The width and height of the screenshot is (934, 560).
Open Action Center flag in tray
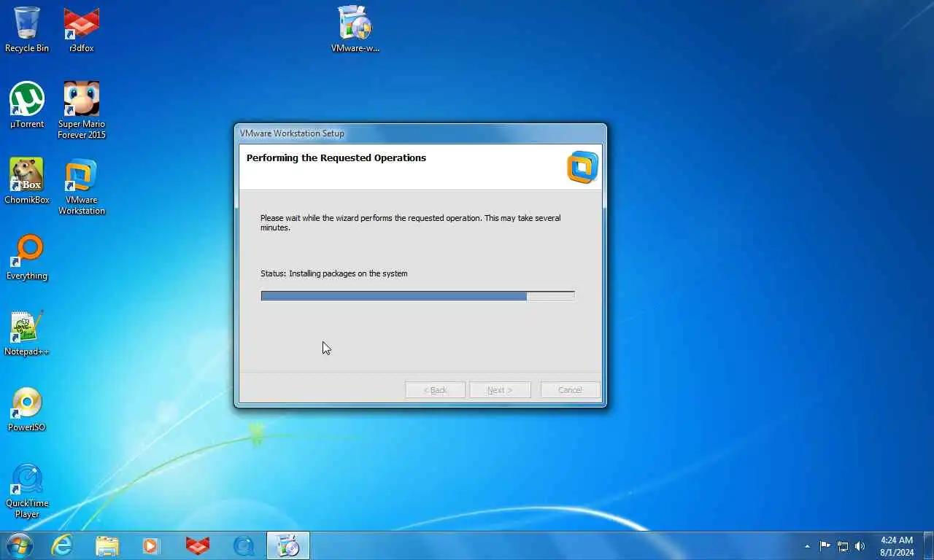coord(825,545)
